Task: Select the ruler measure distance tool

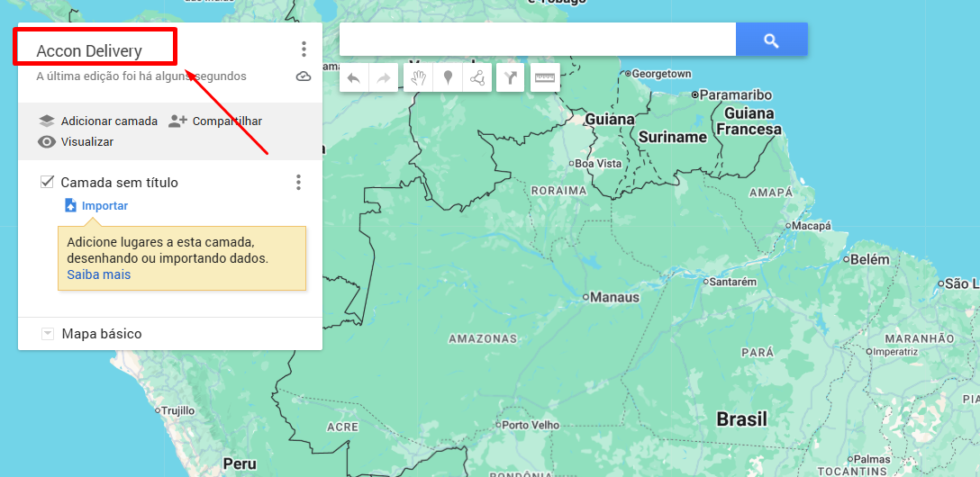Action: pos(544,77)
